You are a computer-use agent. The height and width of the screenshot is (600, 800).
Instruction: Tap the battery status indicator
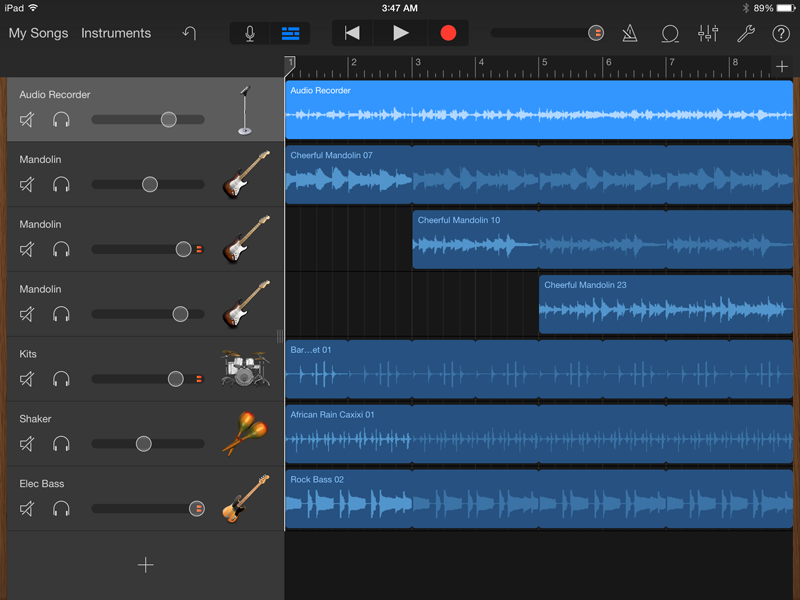coord(786,8)
